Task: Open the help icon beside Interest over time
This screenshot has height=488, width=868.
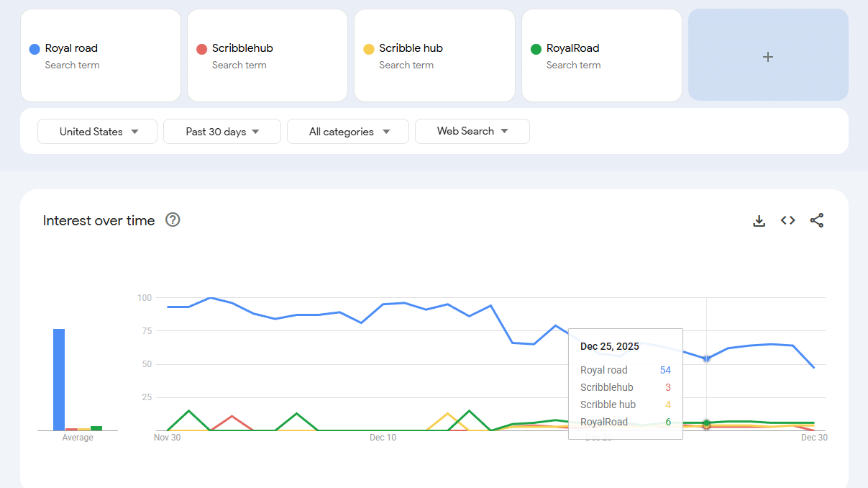Action: coord(173,220)
